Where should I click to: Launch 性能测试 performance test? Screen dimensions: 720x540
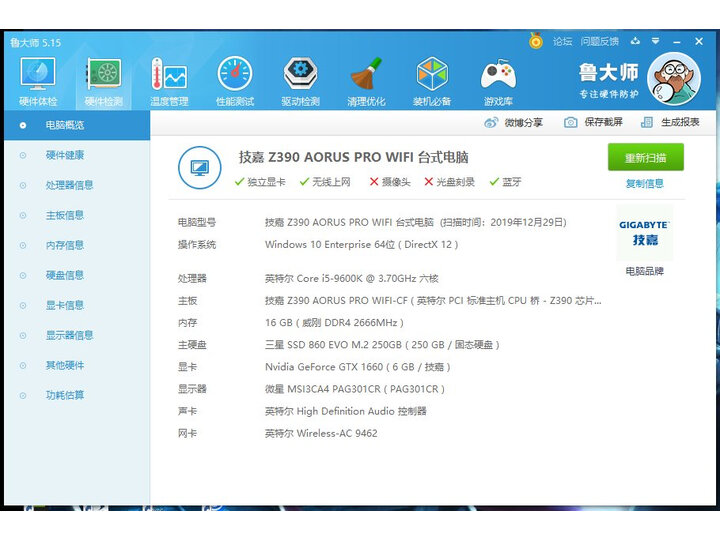[x=235, y=81]
